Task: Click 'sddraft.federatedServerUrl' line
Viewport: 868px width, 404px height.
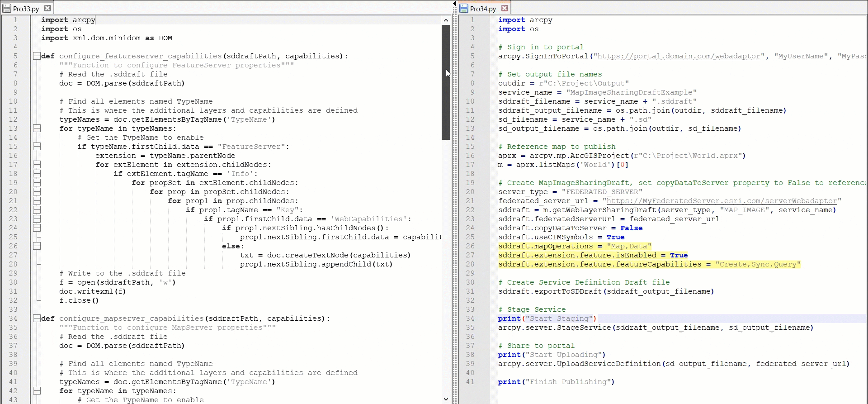Action: 609,219
